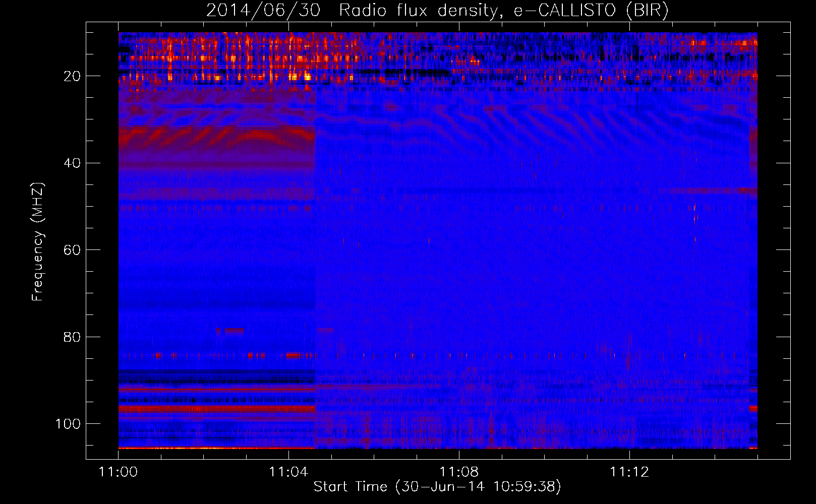This screenshot has height=504, width=816.
Task: Click the plot title '2014/06/30 Radio flux density, e-CALLISTO (BIR)'
Action: [437, 11]
